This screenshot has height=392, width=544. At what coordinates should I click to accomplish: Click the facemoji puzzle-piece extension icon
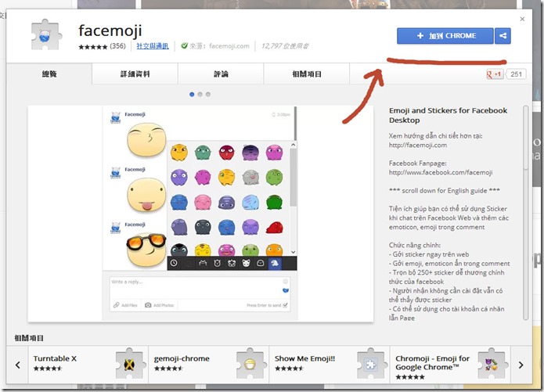[46, 35]
